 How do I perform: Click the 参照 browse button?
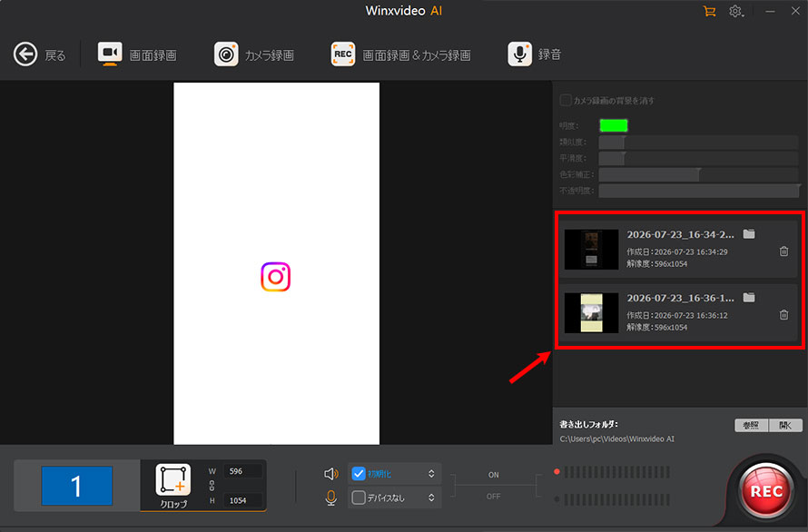click(x=751, y=425)
